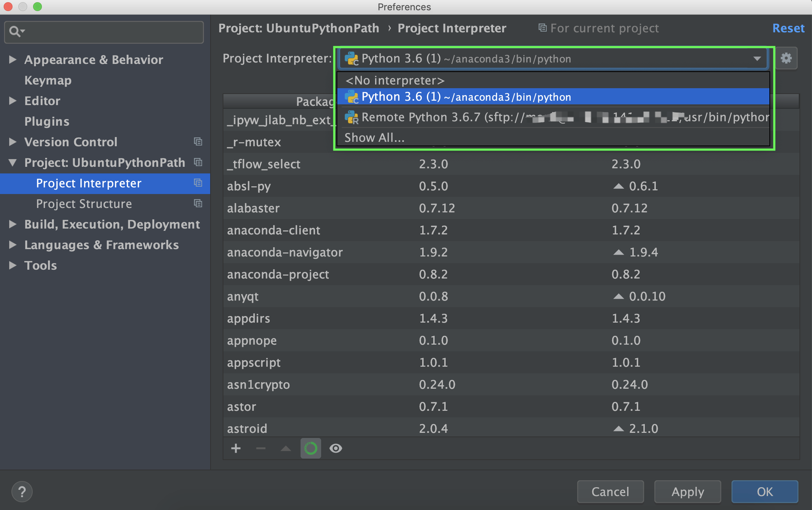Expand Appearance & Behavior section
The image size is (812, 510).
[x=13, y=60]
